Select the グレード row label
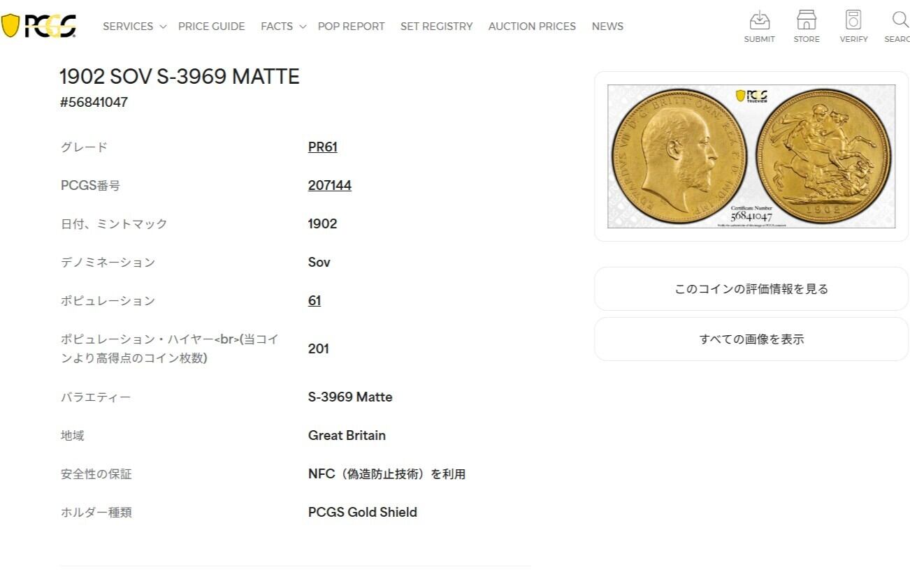The height and width of the screenshot is (588, 910). [x=85, y=147]
